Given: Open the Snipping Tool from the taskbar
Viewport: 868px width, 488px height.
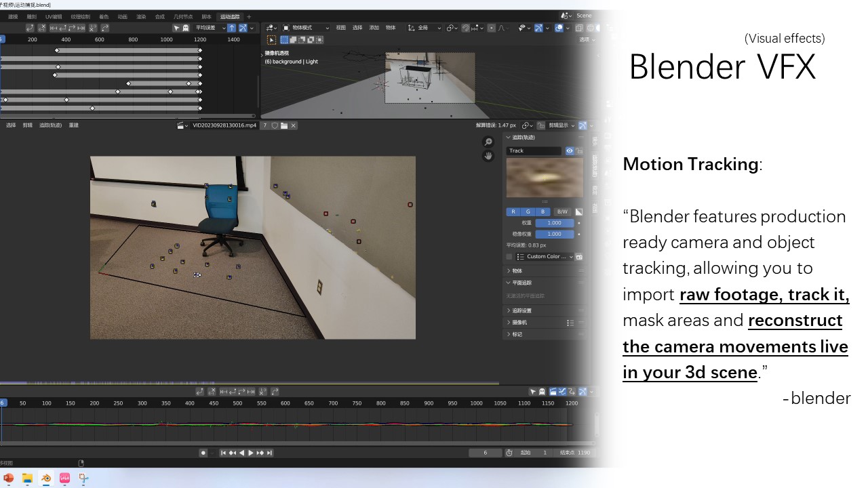Looking at the screenshot, I should click(x=83, y=478).
